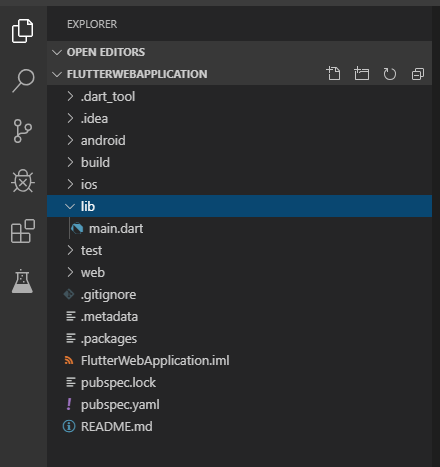Expand the web folder
The image size is (440, 467).
click(x=70, y=272)
